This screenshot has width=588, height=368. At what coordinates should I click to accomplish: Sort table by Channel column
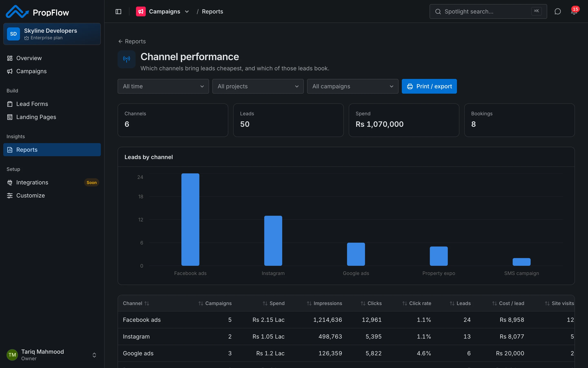136,303
